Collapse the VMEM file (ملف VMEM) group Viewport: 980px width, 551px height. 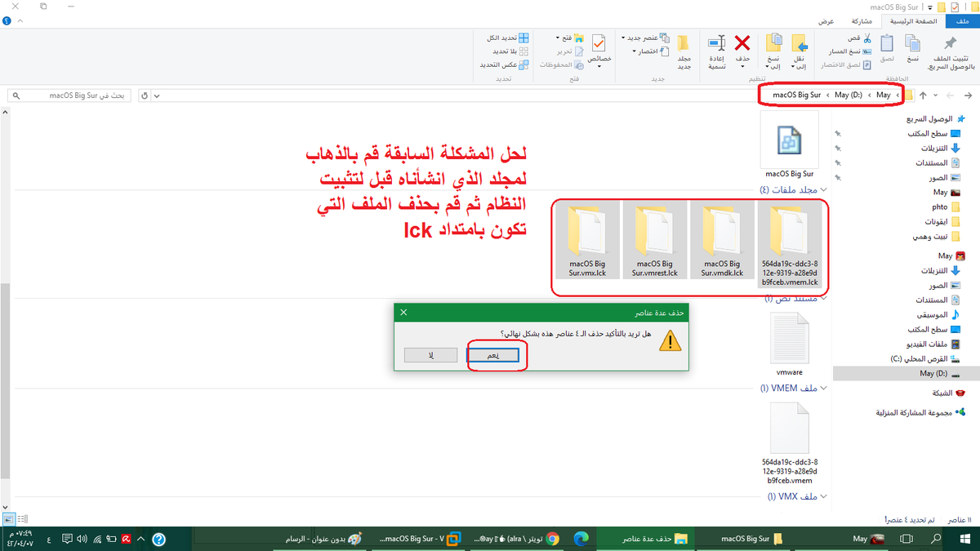pyautogui.click(x=823, y=388)
